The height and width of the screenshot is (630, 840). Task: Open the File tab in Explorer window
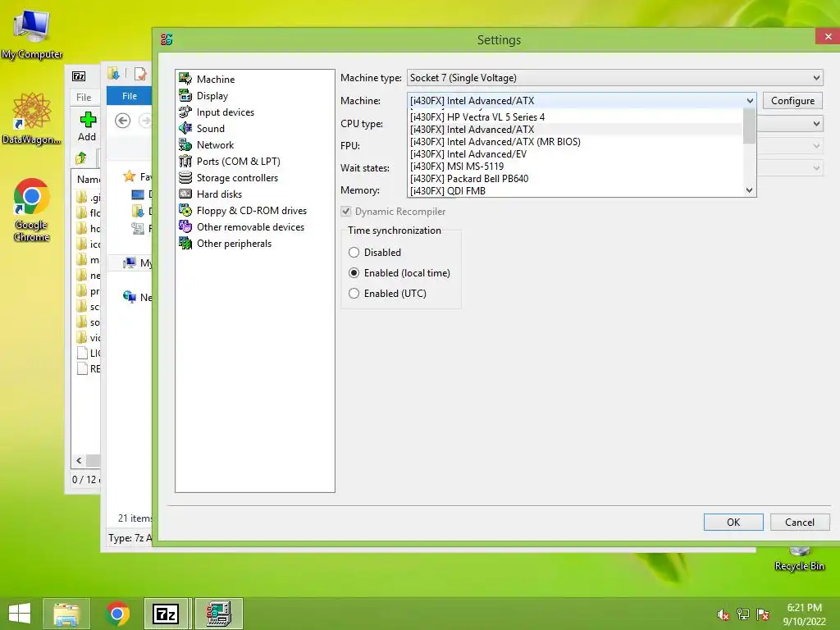tap(129, 96)
